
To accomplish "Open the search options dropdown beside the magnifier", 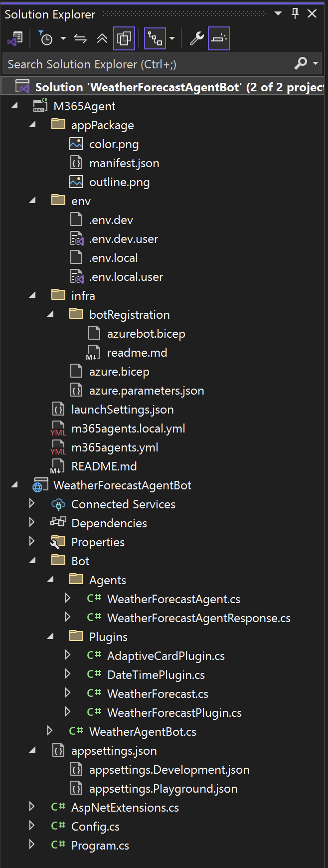I will point(315,64).
